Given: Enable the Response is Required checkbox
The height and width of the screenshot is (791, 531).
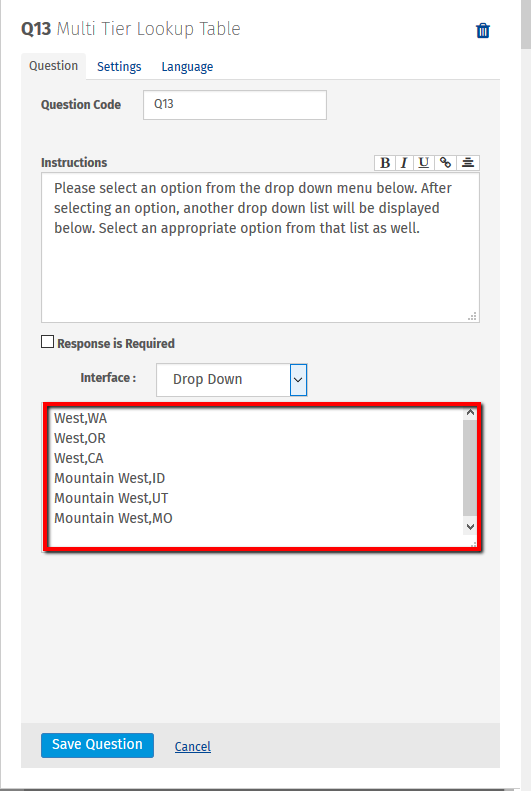Looking at the screenshot, I should (x=47, y=342).
